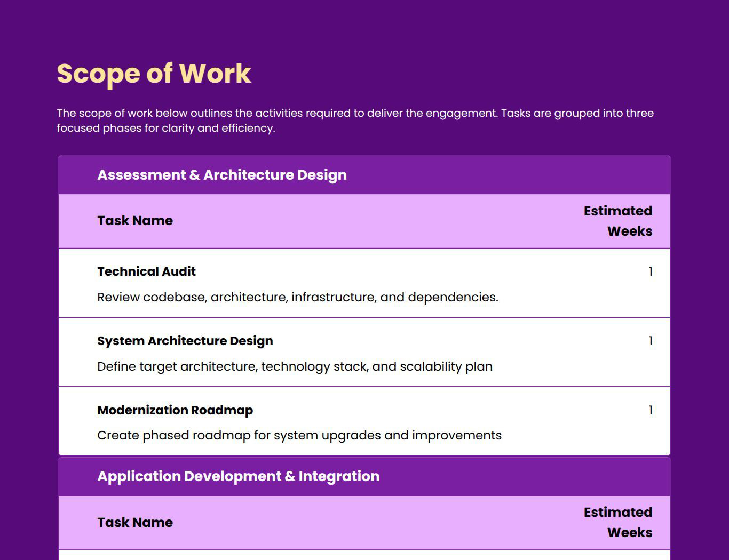The image size is (729, 560).
Task: Click the Application Development & Integration header
Action: (238, 476)
